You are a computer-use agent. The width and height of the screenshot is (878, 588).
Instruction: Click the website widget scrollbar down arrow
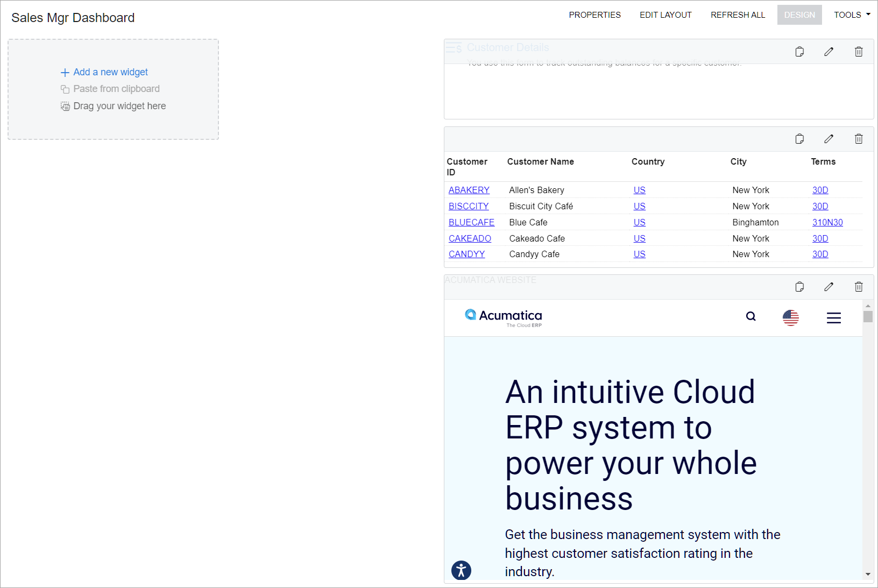click(867, 575)
